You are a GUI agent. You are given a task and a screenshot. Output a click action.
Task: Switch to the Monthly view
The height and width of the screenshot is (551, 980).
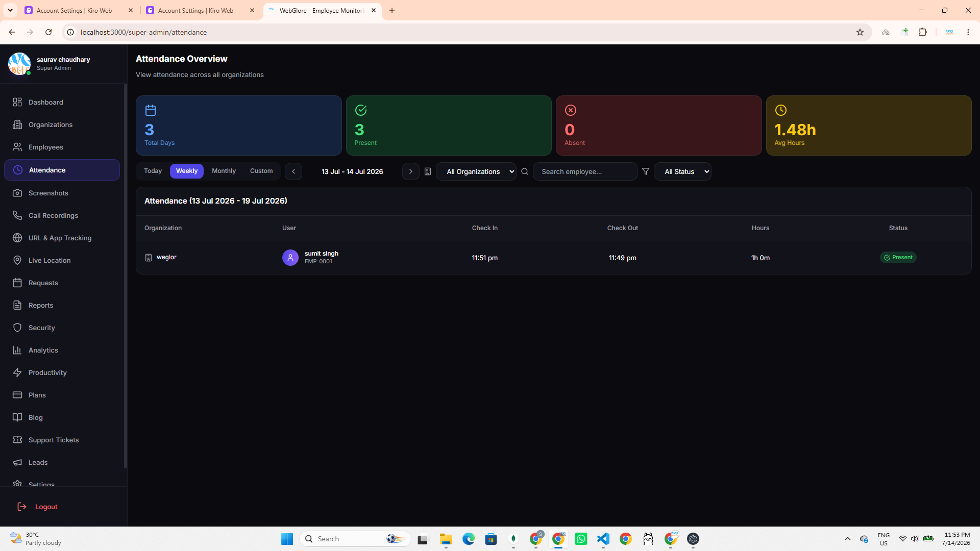tap(224, 171)
